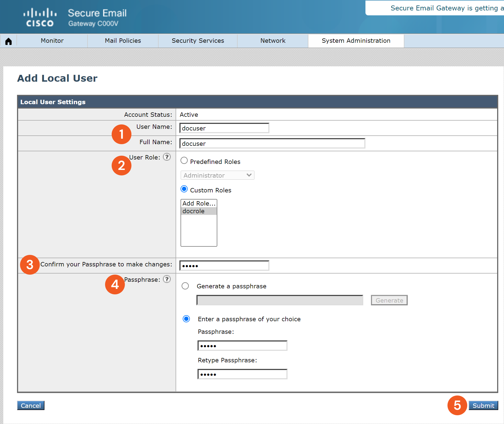Expand the Administrator role dropdown
504x424 pixels.
pyautogui.click(x=217, y=175)
